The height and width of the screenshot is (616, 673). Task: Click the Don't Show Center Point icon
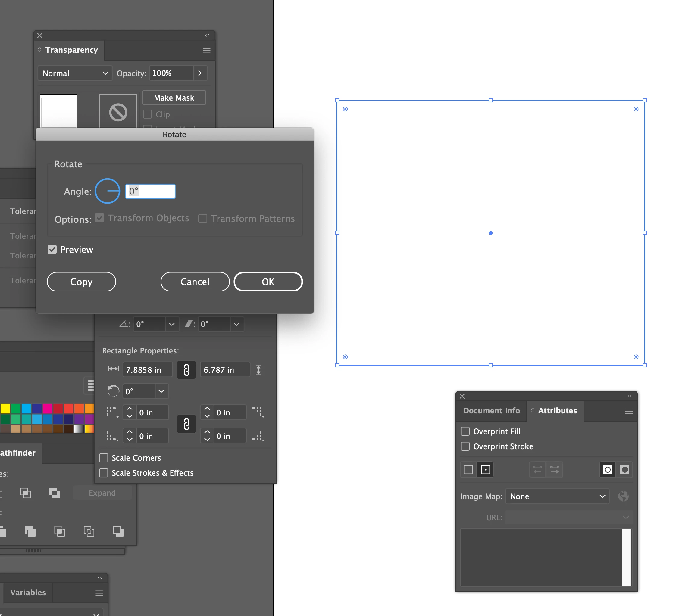468,470
